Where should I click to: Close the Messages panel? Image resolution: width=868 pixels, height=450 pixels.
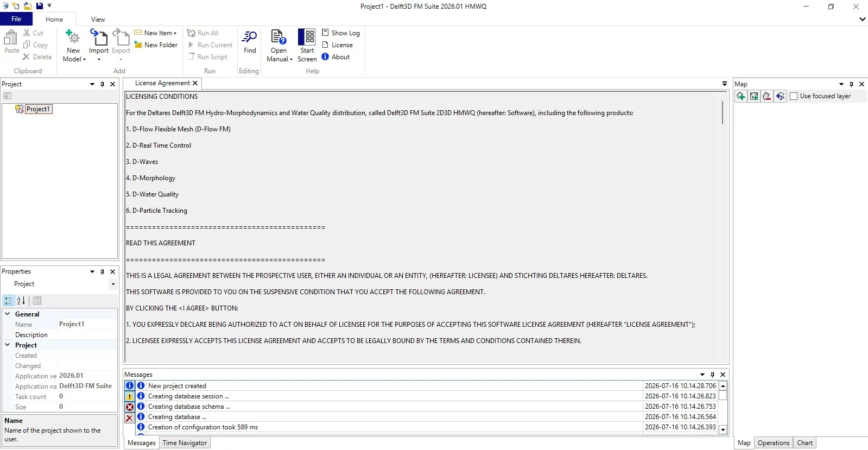723,375
